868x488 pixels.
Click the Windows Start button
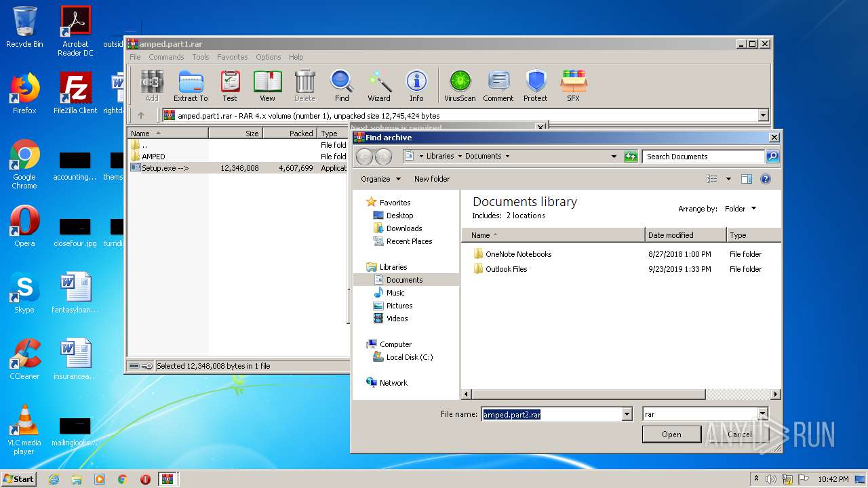click(x=18, y=479)
